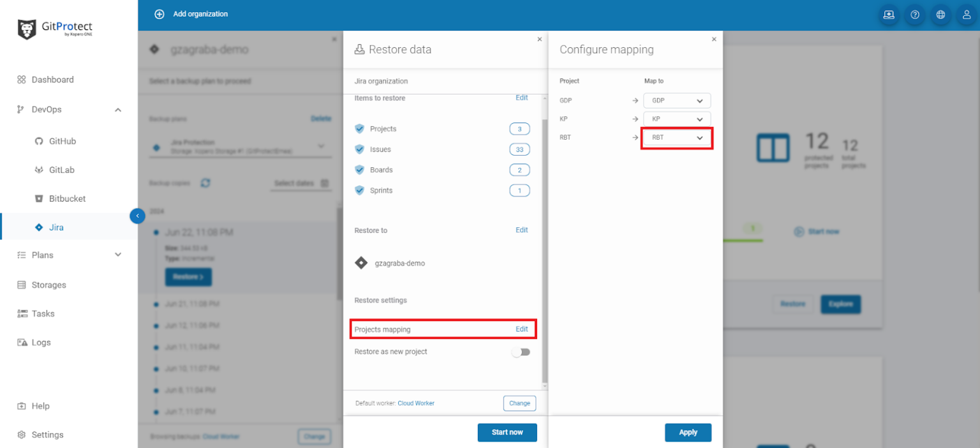
Task: Click the Restore data panel scrollbar
Action: [x=544, y=252]
